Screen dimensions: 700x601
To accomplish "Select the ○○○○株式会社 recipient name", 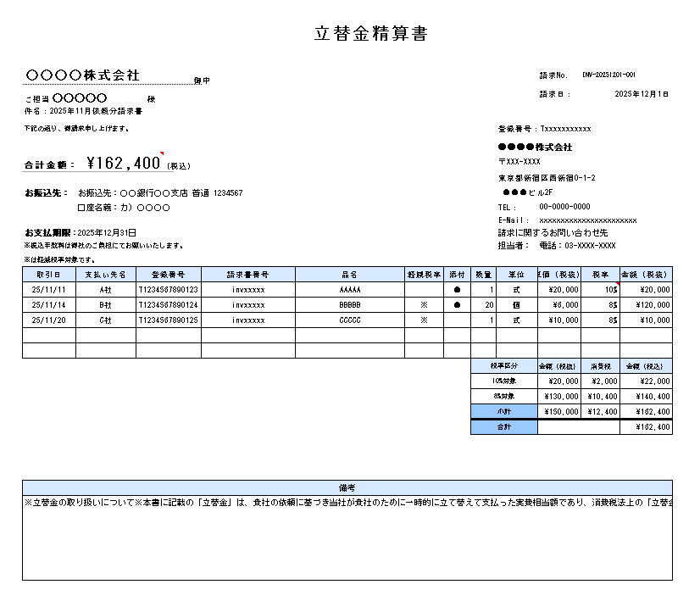I will coord(83,76).
